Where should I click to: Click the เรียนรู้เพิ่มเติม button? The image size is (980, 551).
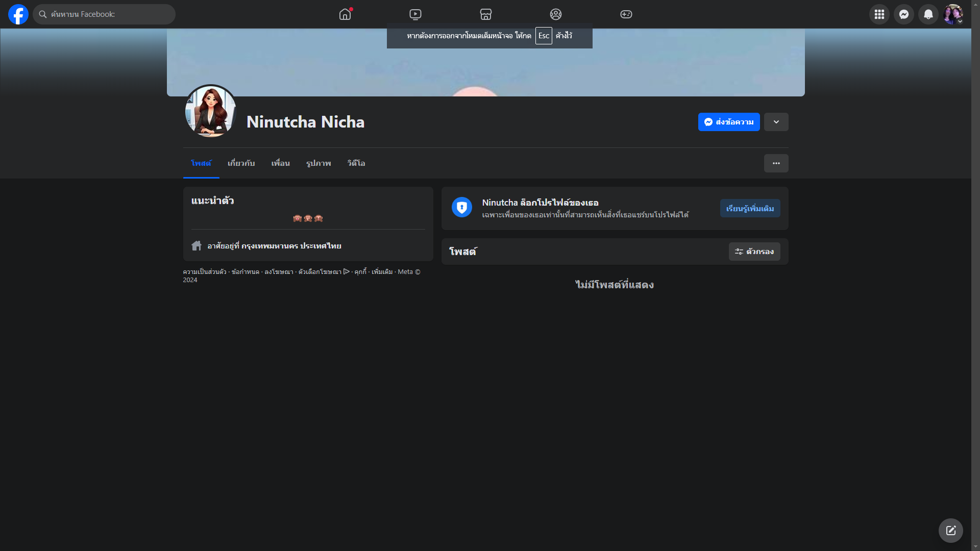point(750,208)
